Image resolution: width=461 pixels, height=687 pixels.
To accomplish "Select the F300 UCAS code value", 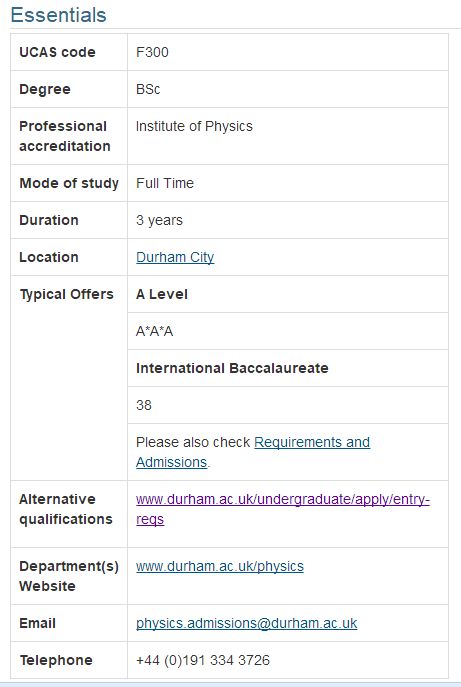I will point(152,52).
